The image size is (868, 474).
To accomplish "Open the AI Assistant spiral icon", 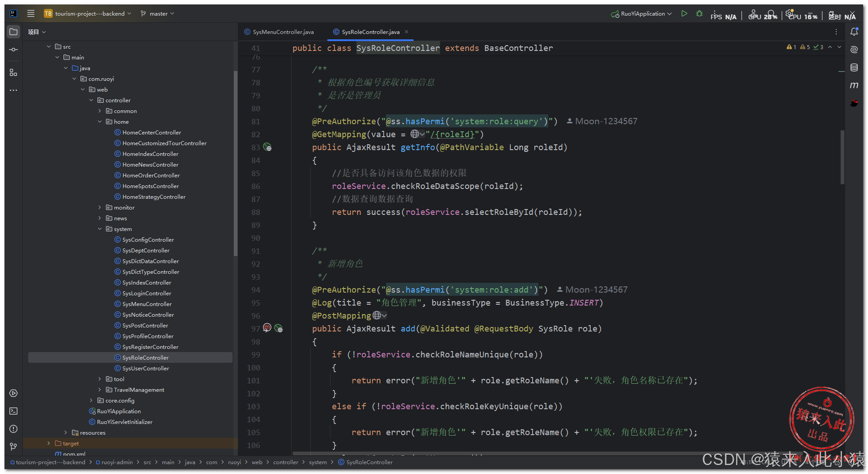I will (854, 50).
